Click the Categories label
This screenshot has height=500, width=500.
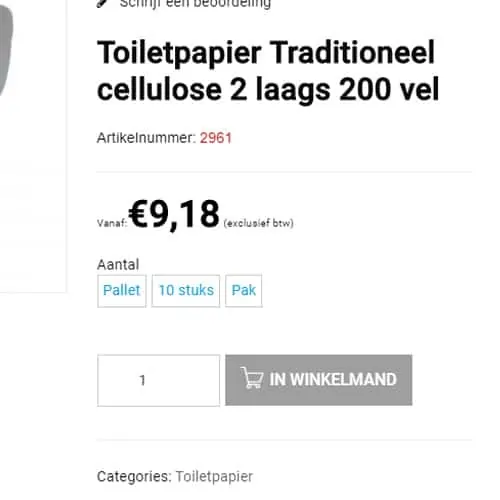[134, 476]
